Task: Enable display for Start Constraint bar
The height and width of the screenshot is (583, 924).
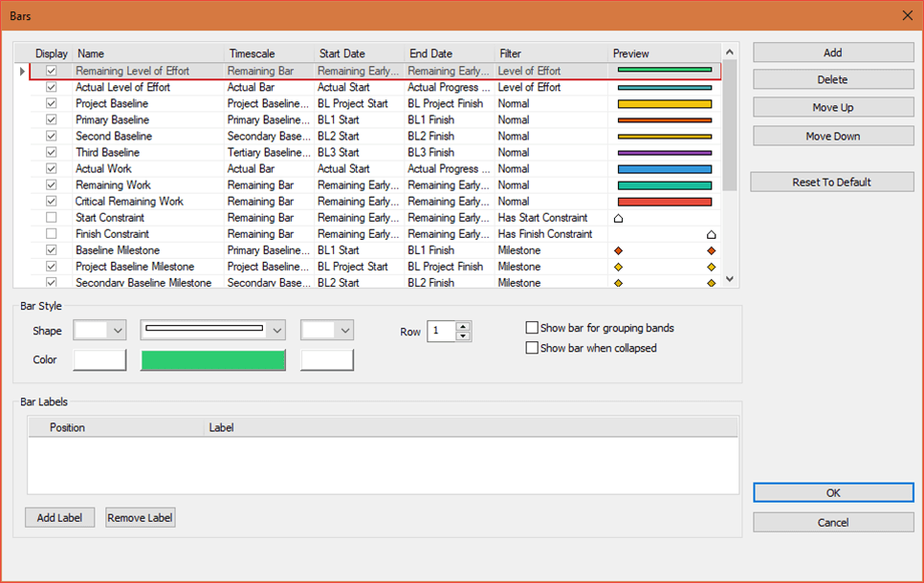Action: coord(52,218)
